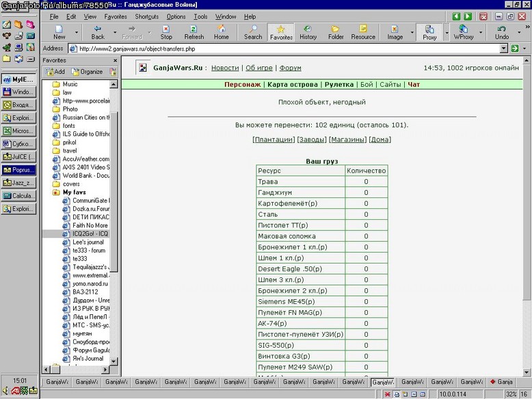532x399 pixels.
Task: Expand the New button dropdown arrow
Action: 77,33
